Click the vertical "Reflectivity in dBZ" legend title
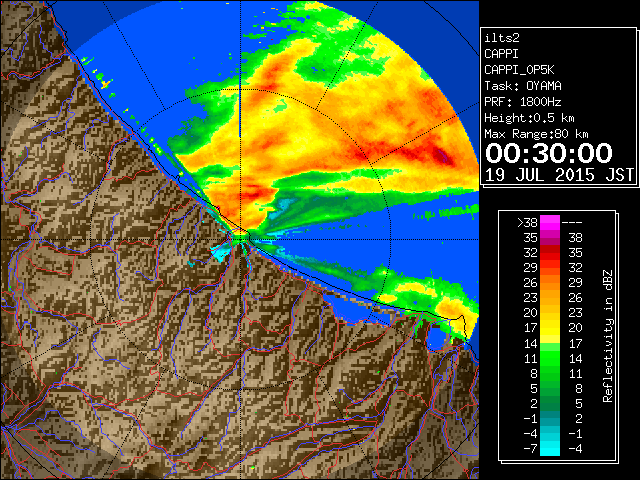 point(608,336)
